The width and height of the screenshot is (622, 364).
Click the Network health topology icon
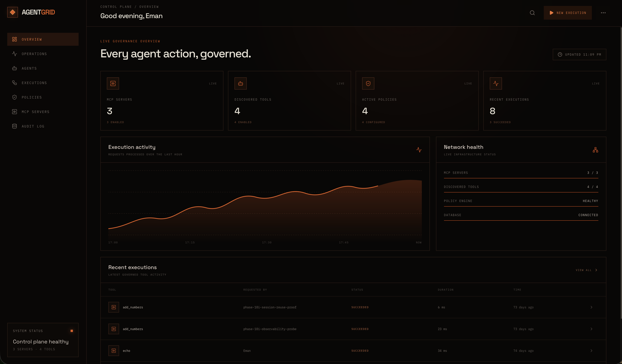(x=595, y=150)
